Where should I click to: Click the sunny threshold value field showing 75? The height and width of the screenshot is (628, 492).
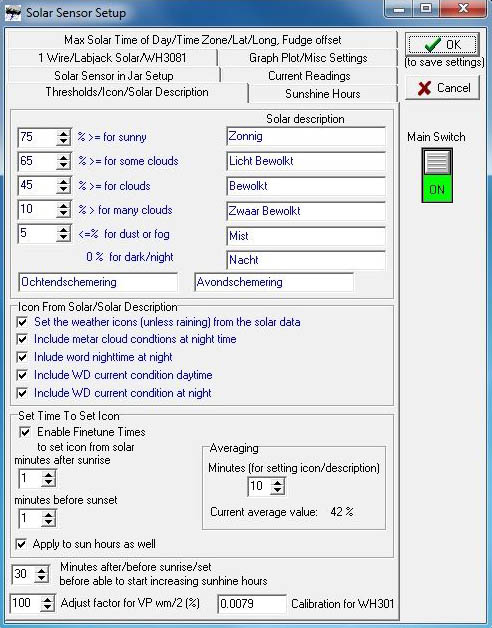37,137
